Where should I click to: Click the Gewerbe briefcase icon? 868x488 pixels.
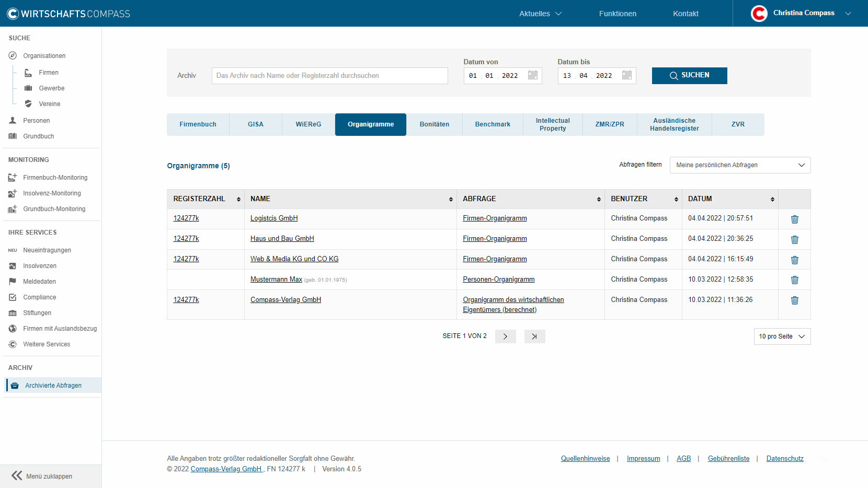[x=28, y=88]
